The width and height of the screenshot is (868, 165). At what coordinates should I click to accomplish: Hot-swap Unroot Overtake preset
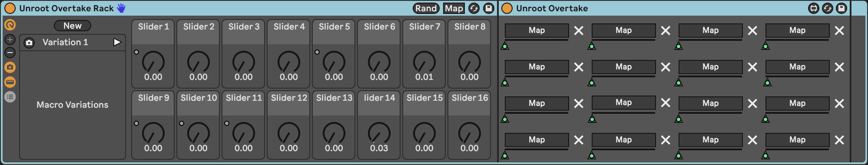[x=828, y=8]
